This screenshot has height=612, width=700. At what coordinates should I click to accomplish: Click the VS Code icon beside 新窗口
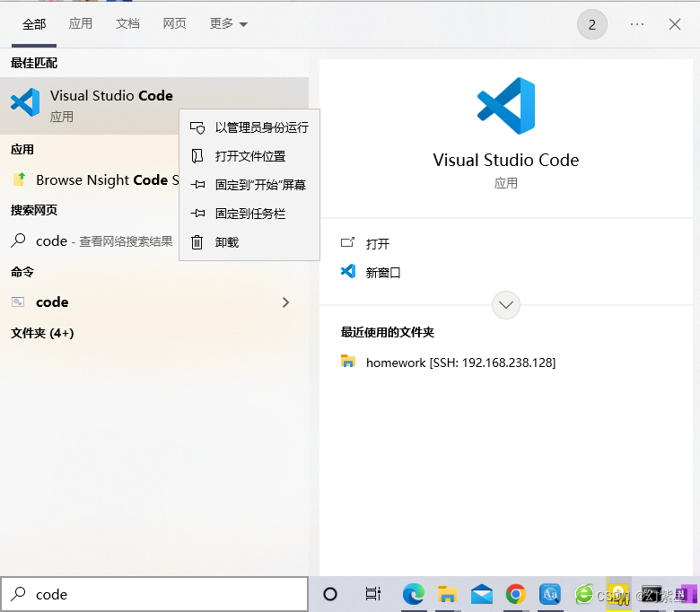point(348,271)
